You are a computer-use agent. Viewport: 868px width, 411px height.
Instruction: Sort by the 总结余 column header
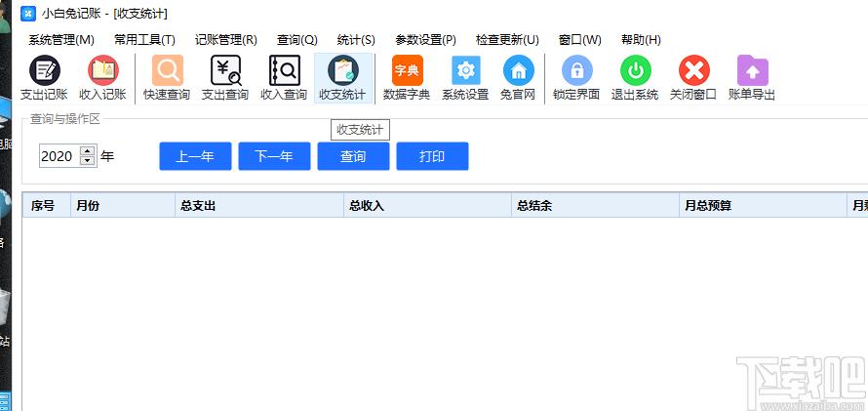pyautogui.click(x=595, y=205)
